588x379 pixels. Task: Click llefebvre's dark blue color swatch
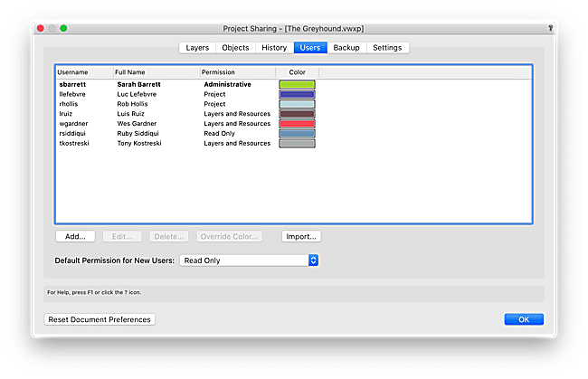pos(297,94)
